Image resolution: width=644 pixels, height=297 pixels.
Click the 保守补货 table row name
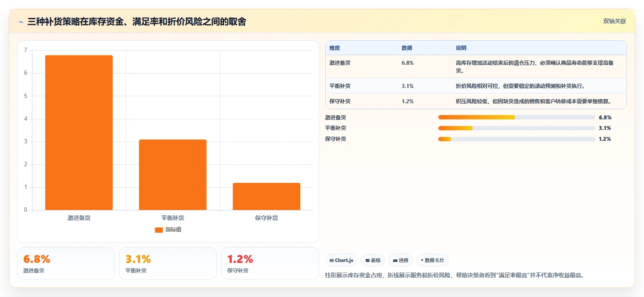340,101
